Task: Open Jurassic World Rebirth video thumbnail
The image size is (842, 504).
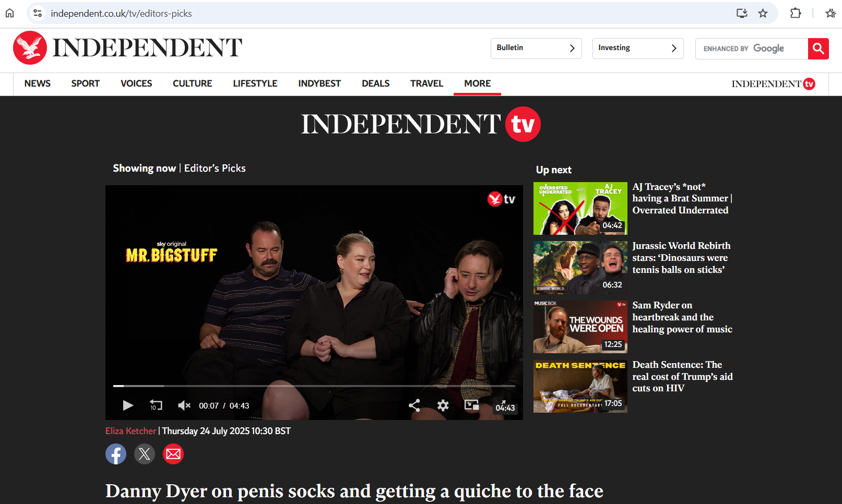Action: pyautogui.click(x=580, y=268)
